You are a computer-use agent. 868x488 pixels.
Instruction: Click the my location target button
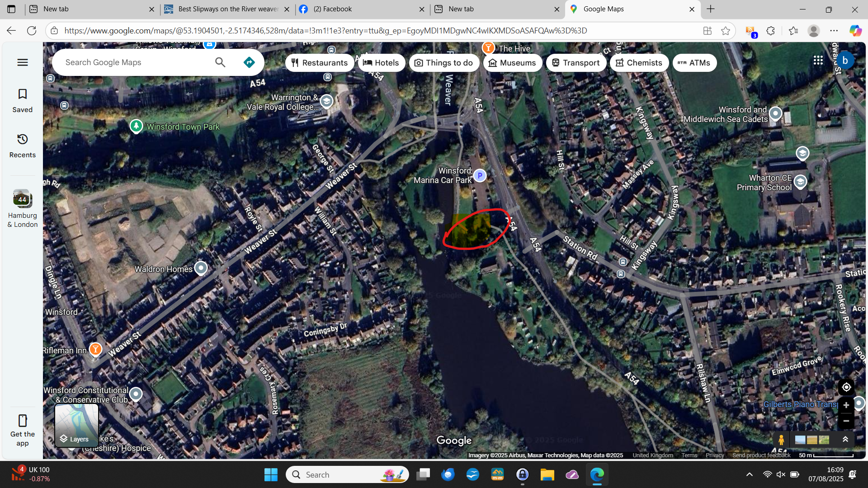pos(846,387)
